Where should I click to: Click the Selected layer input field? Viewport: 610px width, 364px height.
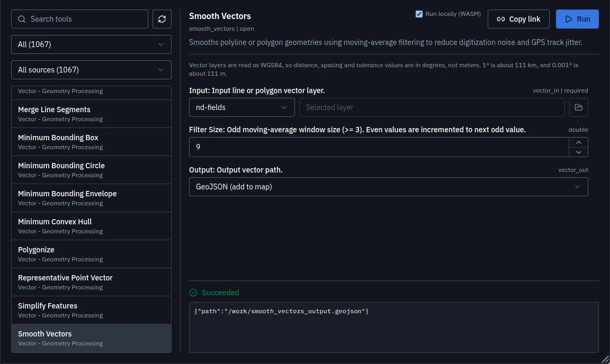pyautogui.click(x=432, y=107)
